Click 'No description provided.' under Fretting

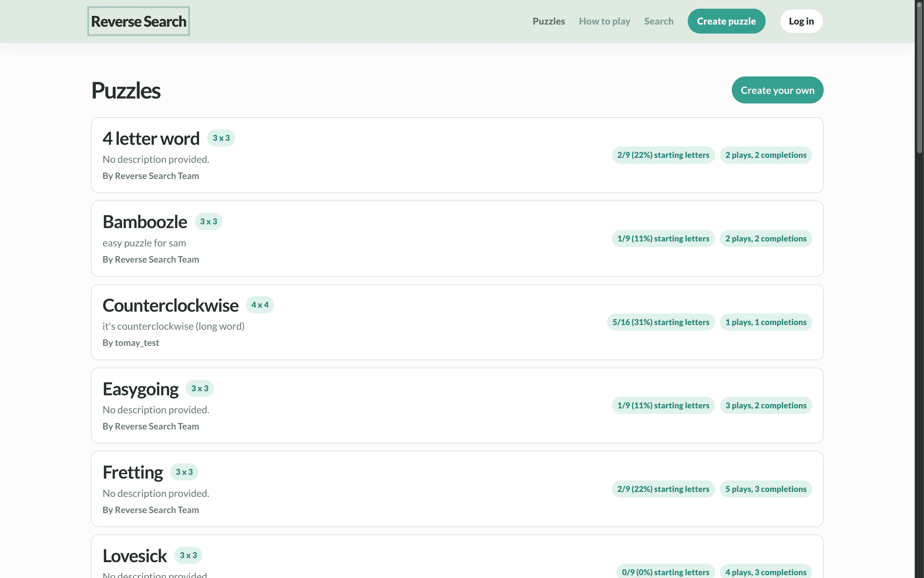[x=156, y=493]
